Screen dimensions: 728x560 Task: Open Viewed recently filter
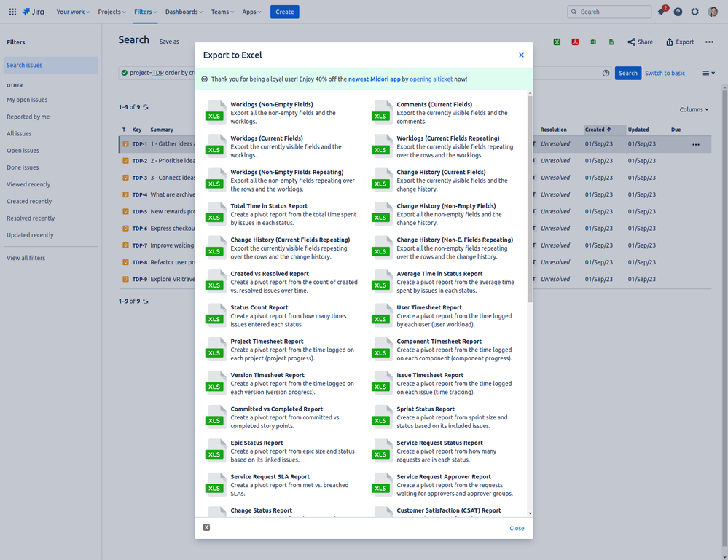click(28, 184)
